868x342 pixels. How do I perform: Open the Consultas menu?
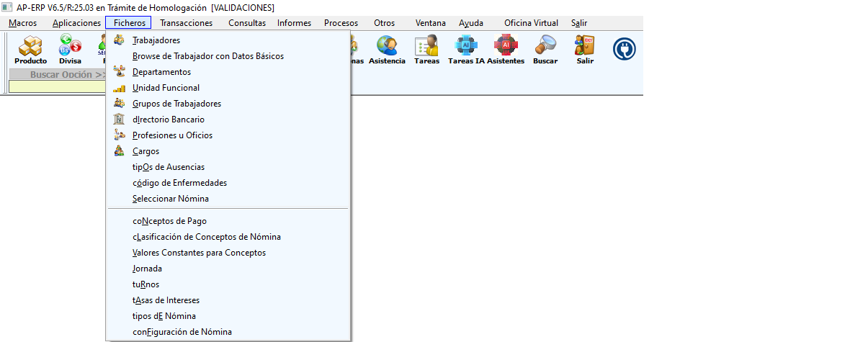247,23
